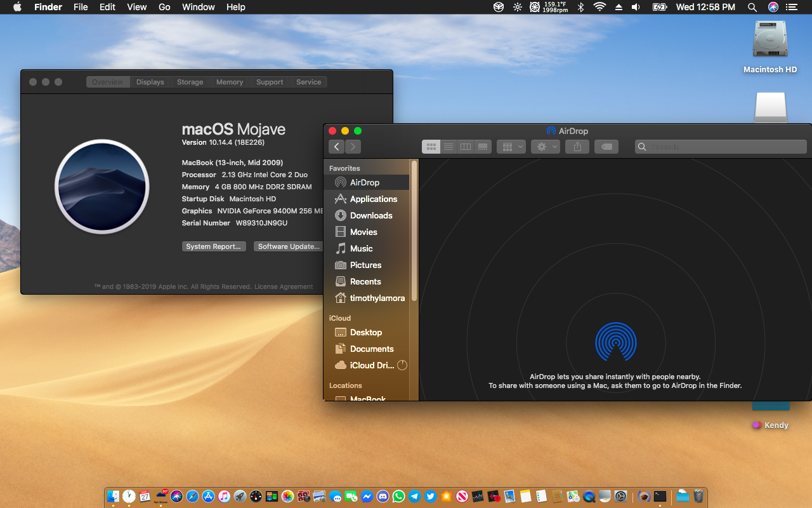Open the timothylamora home folder
The height and width of the screenshot is (508, 812).
click(x=367, y=298)
